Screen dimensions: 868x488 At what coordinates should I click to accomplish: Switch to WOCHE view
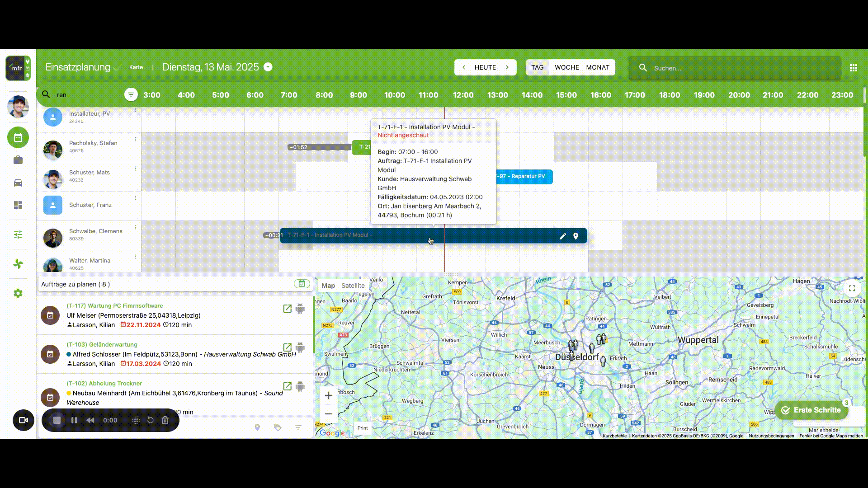click(x=567, y=67)
